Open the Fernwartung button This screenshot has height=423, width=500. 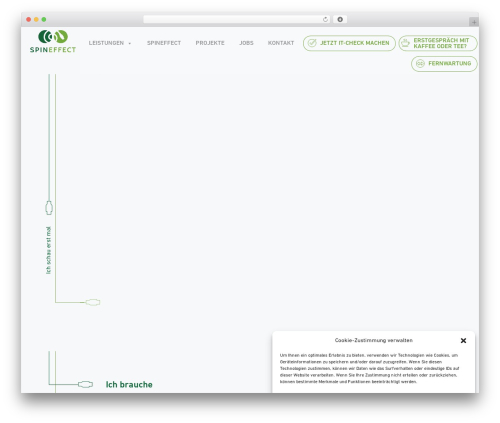pos(444,64)
